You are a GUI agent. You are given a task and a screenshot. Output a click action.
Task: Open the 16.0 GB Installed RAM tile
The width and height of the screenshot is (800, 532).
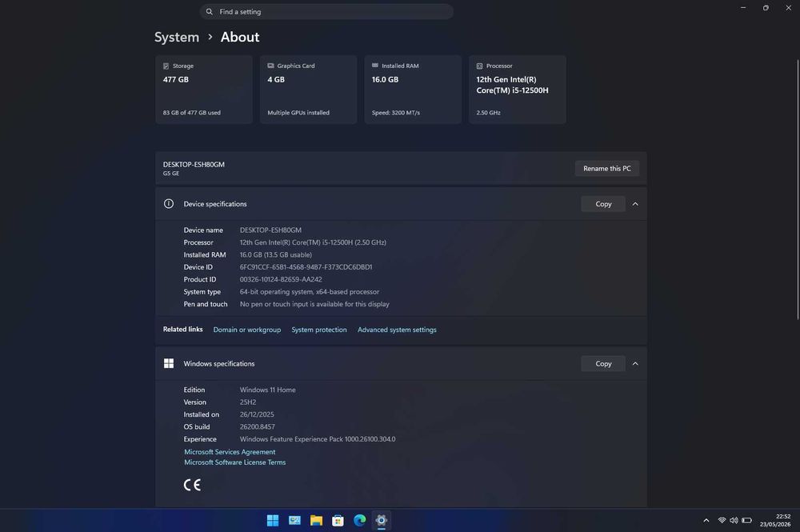(414, 90)
